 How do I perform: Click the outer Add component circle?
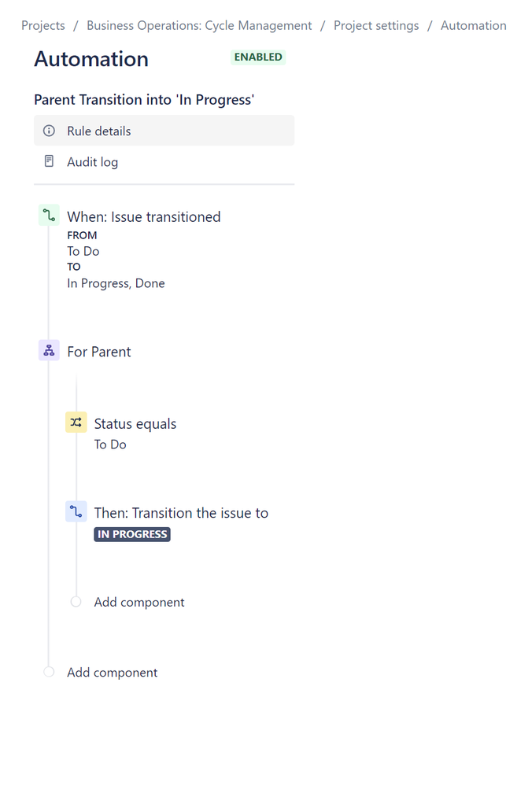coord(49,672)
